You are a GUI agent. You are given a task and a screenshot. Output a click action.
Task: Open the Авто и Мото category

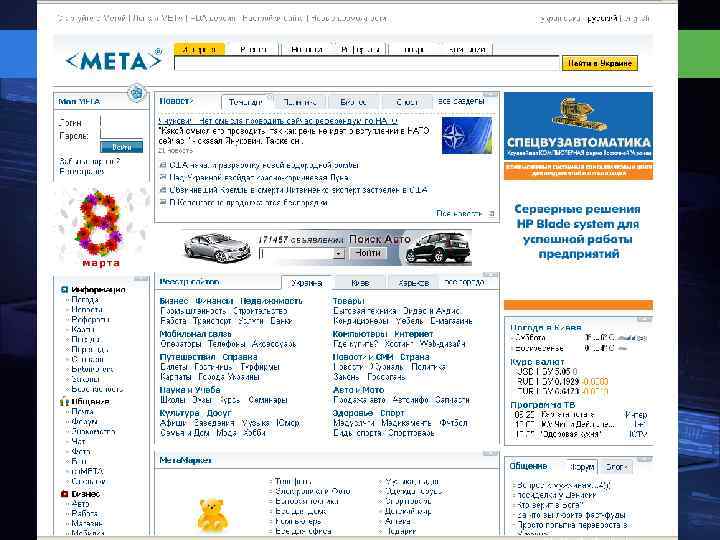tap(358, 390)
